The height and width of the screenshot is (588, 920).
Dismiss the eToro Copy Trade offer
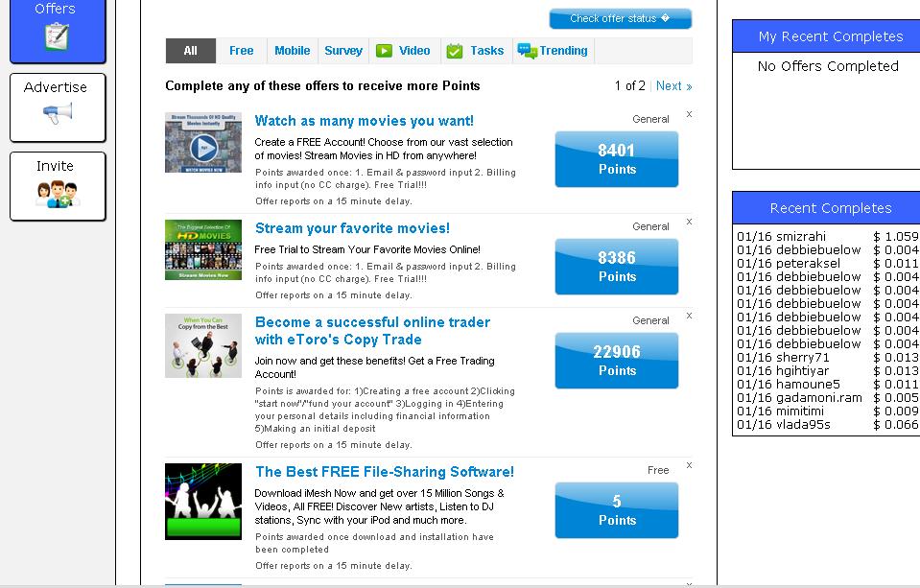[690, 316]
